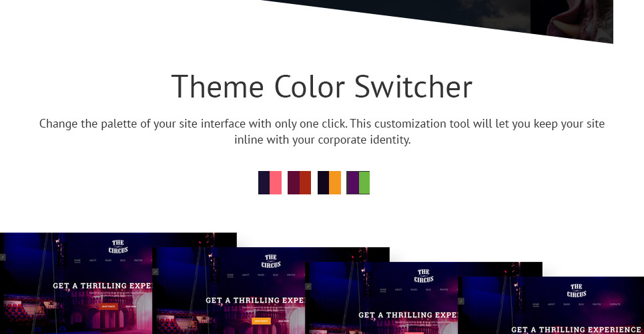
Task: Click The Circus logo in third preview
Action: coord(424,275)
